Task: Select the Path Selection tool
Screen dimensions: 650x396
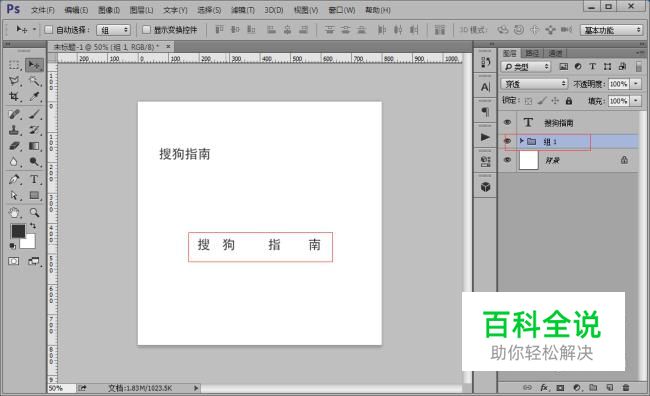Action: click(x=15, y=195)
